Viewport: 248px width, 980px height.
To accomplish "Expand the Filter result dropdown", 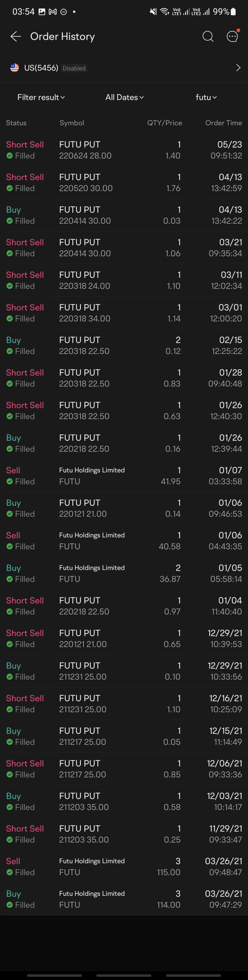I will [41, 97].
